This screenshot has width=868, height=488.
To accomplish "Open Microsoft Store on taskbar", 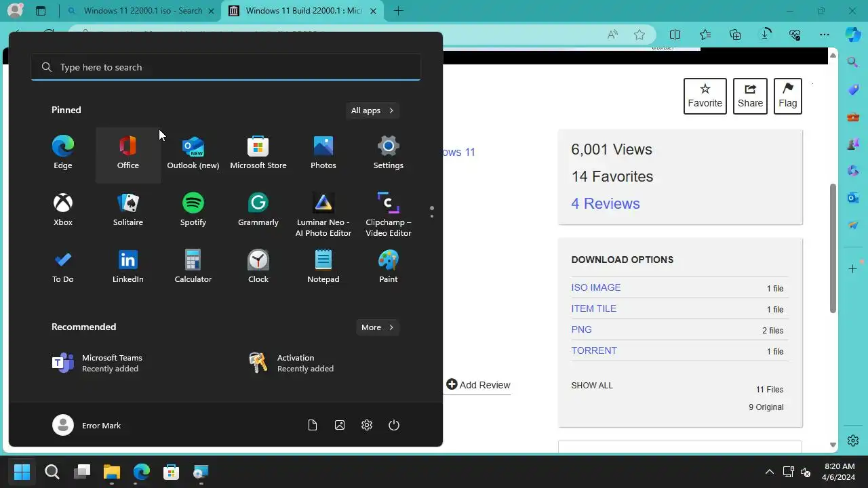I will (171, 472).
